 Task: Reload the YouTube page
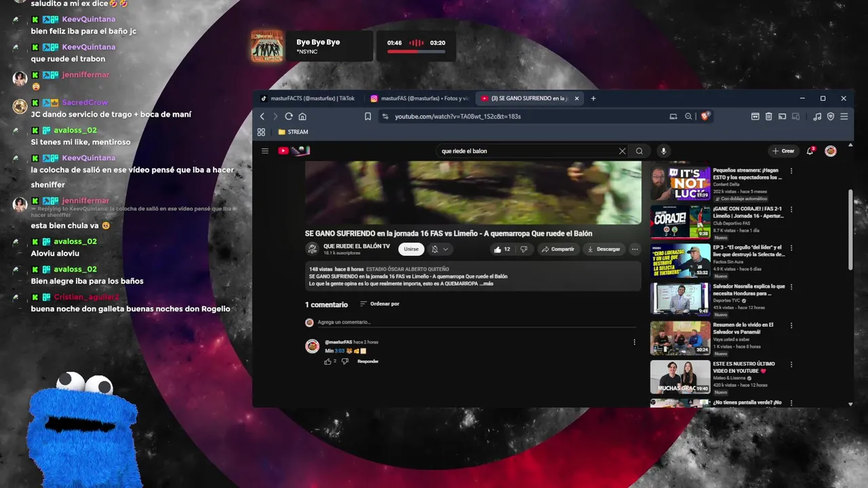(x=289, y=117)
